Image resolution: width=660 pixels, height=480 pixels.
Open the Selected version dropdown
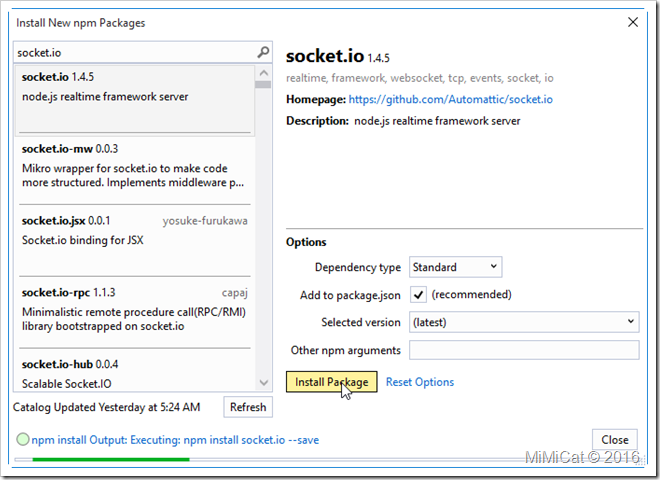[524, 322]
